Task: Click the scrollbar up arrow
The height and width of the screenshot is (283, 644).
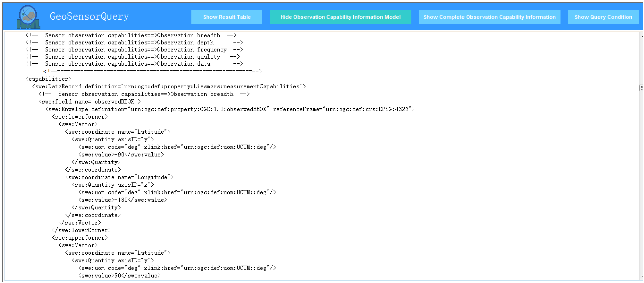Action: coord(642,37)
